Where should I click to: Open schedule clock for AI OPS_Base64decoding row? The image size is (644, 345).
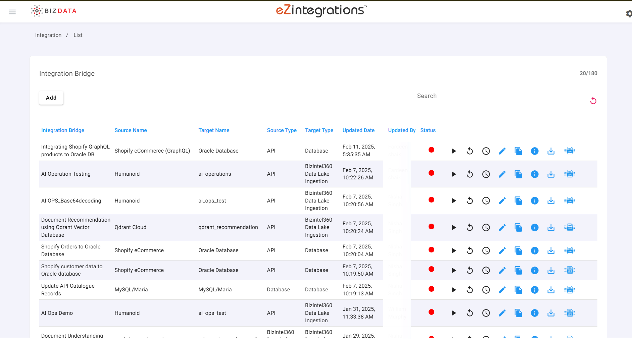[486, 200]
